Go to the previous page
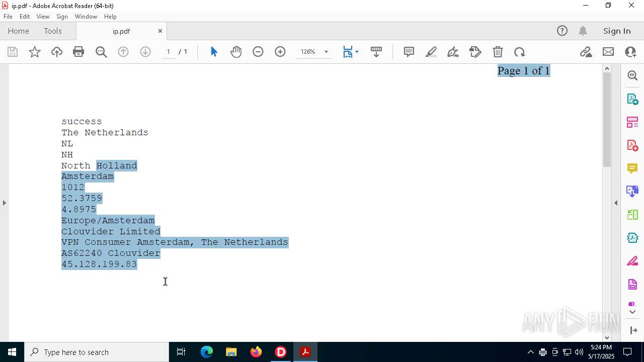The height and width of the screenshot is (362, 644). tap(123, 52)
